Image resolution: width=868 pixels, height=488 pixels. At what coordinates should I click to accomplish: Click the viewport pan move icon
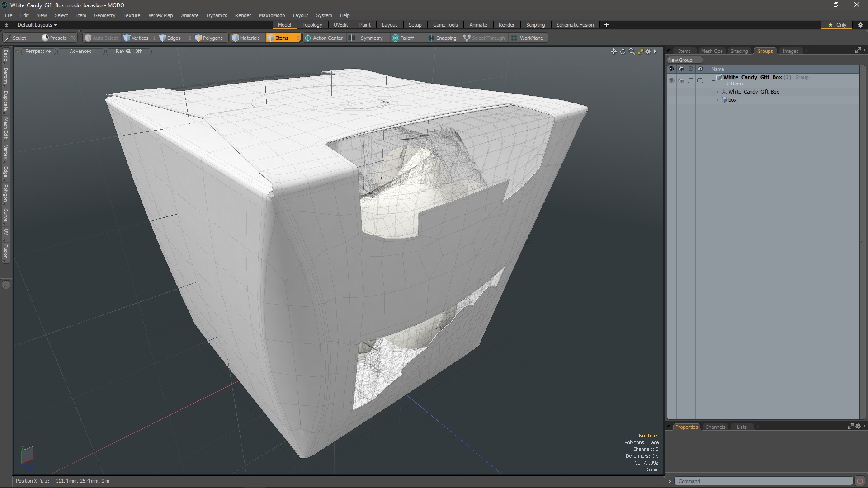(613, 52)
